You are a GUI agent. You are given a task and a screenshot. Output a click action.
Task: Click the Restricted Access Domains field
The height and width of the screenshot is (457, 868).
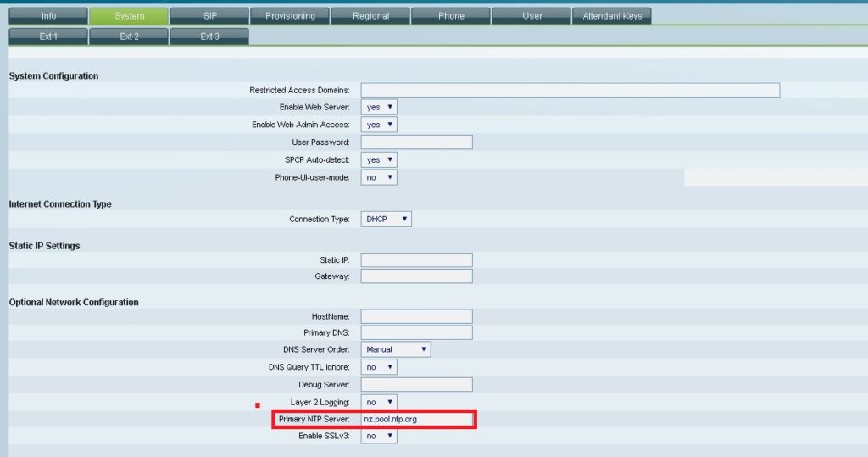[570, 91]
